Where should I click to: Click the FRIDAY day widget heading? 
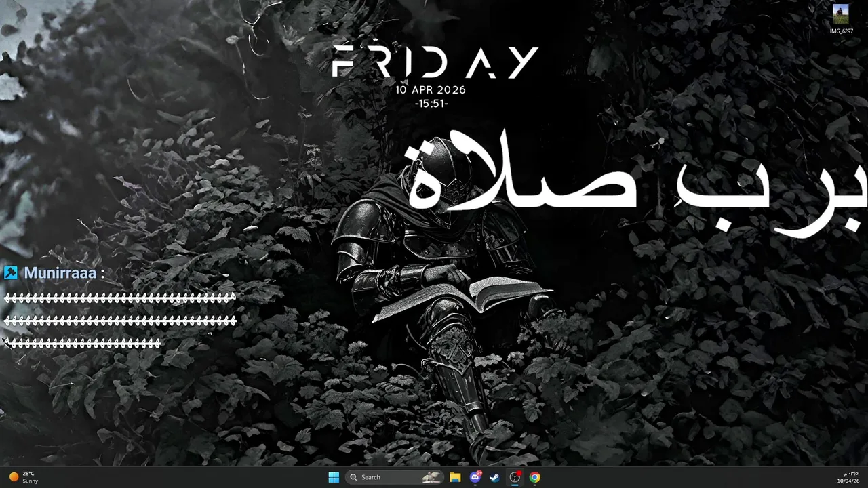click(435, 62)
